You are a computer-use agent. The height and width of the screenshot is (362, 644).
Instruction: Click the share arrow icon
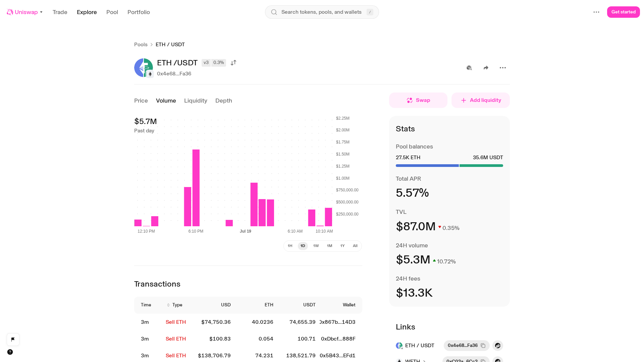point(486,68)
